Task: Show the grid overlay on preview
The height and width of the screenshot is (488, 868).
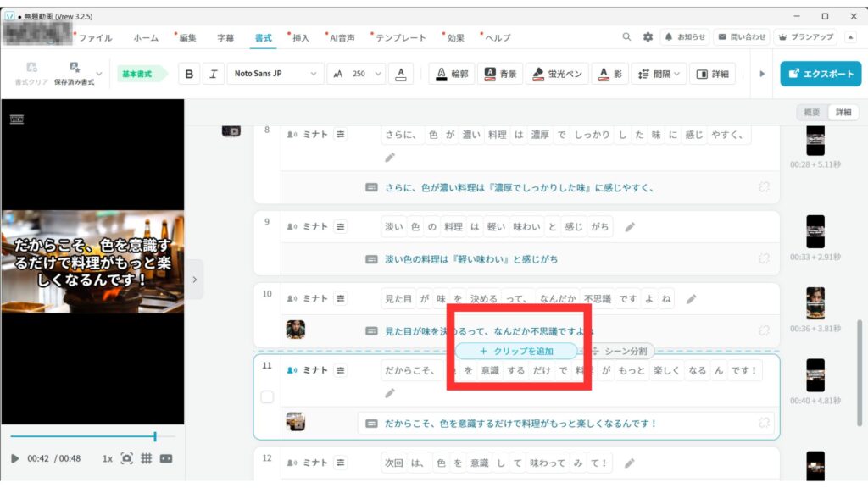Action: point(146,458)
